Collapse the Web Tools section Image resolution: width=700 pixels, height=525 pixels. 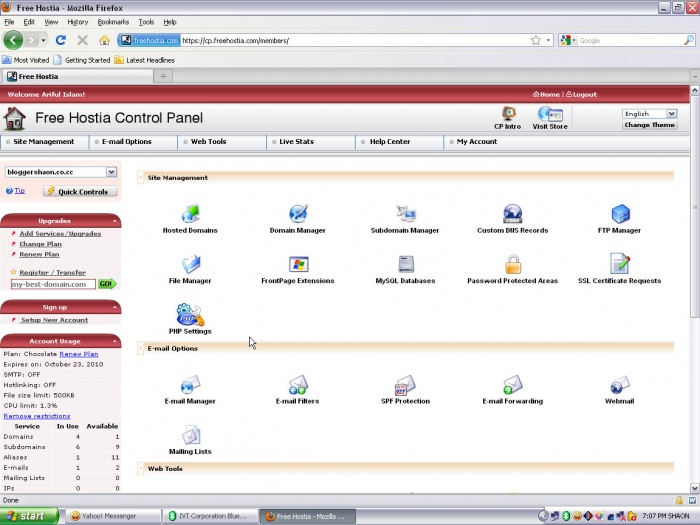coord(141,469)
